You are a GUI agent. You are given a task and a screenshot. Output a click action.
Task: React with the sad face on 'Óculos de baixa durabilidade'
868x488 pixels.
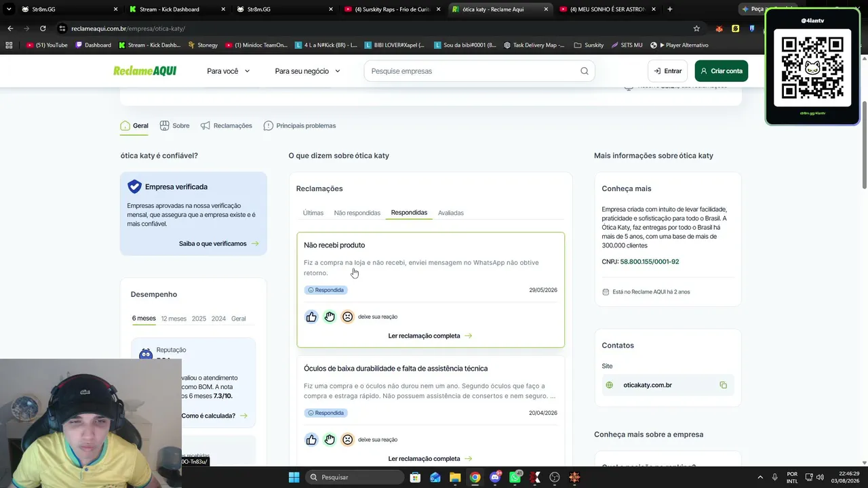tap(347, 440)
